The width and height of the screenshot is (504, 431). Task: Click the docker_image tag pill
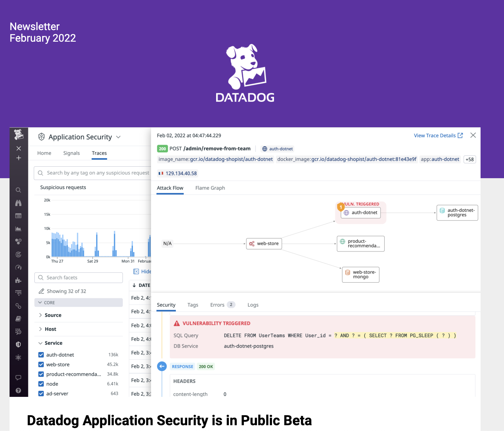pos(347,159)
